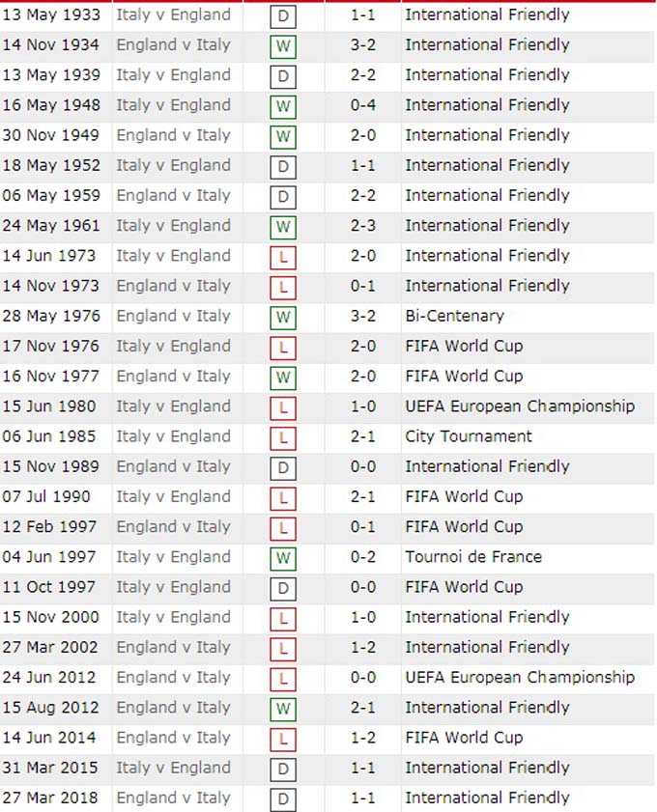Click the W badge for Tournoi de France match
This screenshot has height=812, width=657.
pyautogui.click(x=283, y=558)
